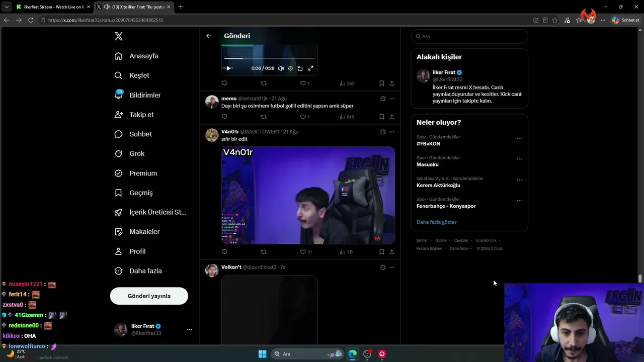Open the Kerem Aktürkoğlu trending topic
644x362 pixels.
(438, 185)
